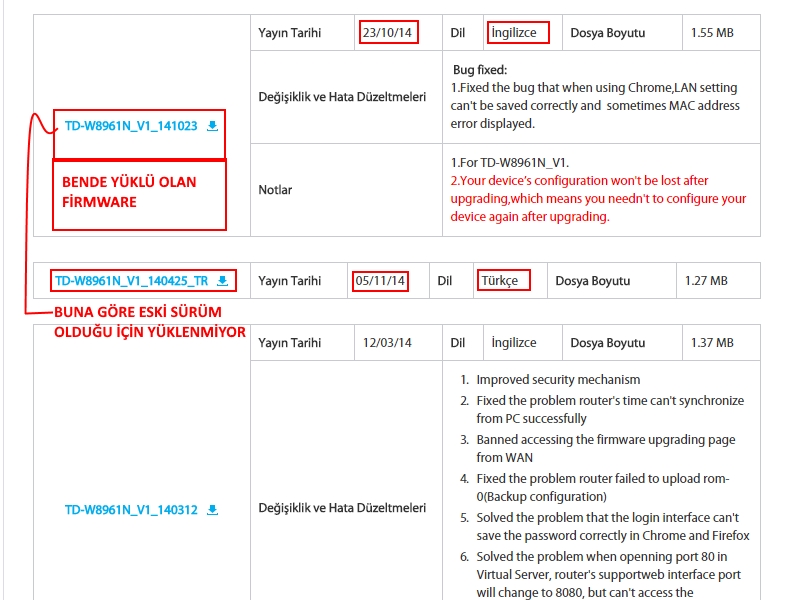
Task: Click the login interface password fix item
Action: click(613, 527)
